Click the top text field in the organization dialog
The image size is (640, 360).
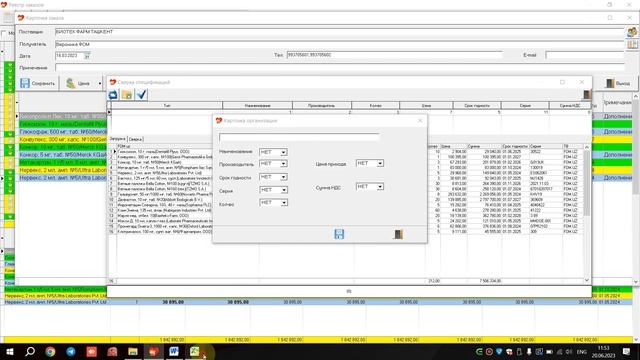[299, 137]
